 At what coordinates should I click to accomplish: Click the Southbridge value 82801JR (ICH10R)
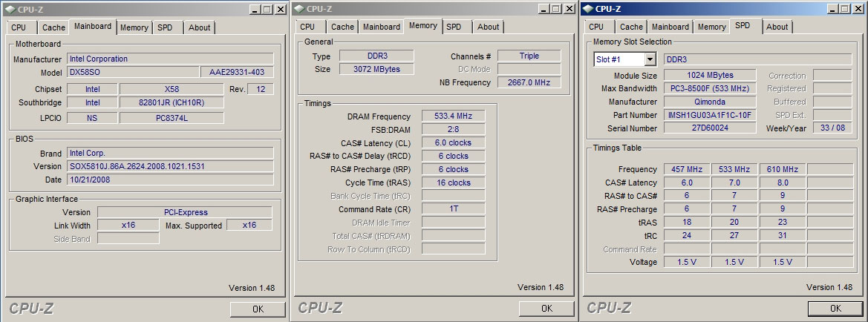click(x=172, y=102)
